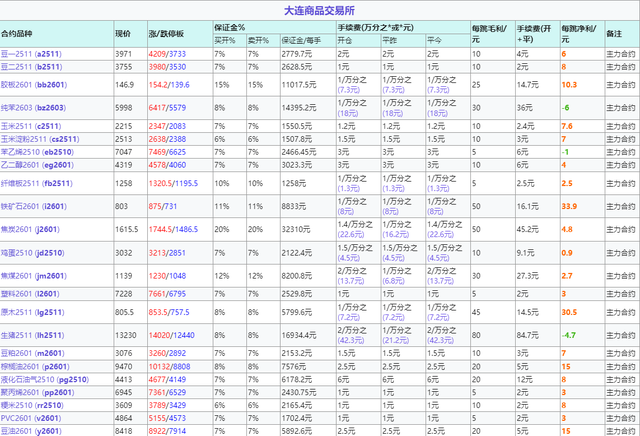640x436 pixels.
Task: Click the net profit value -4.7
Action: [x=569, y=335]
